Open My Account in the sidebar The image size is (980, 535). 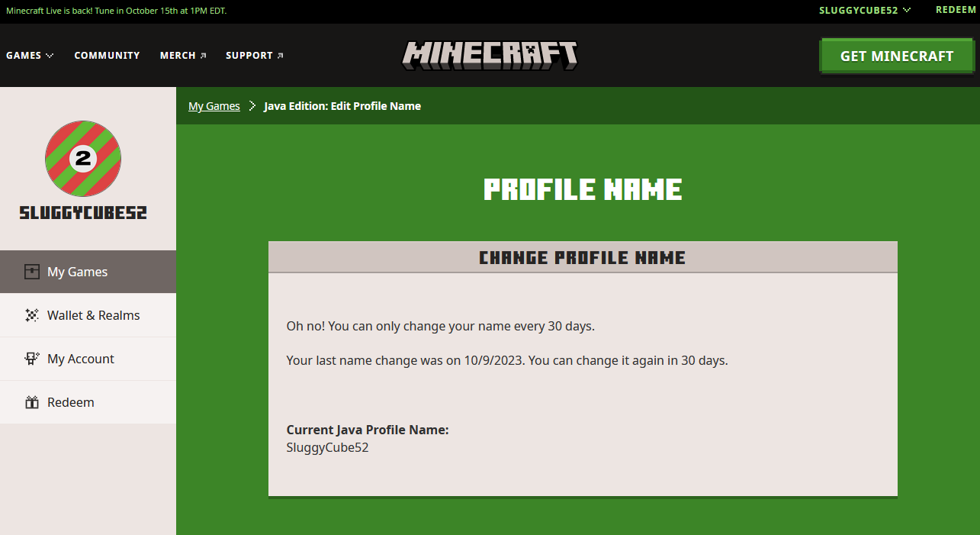[x=88, y=359]
